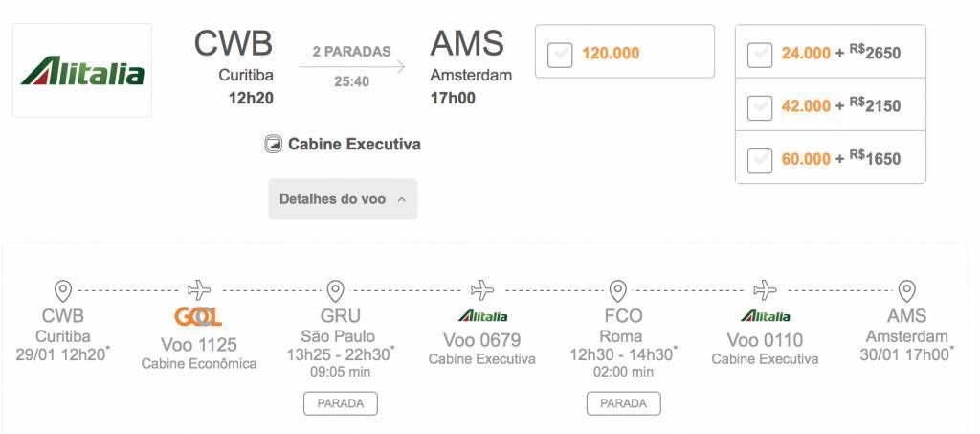Click the Roma FCO location pin
Screen dimensions: 980x434
coord(617,290)
